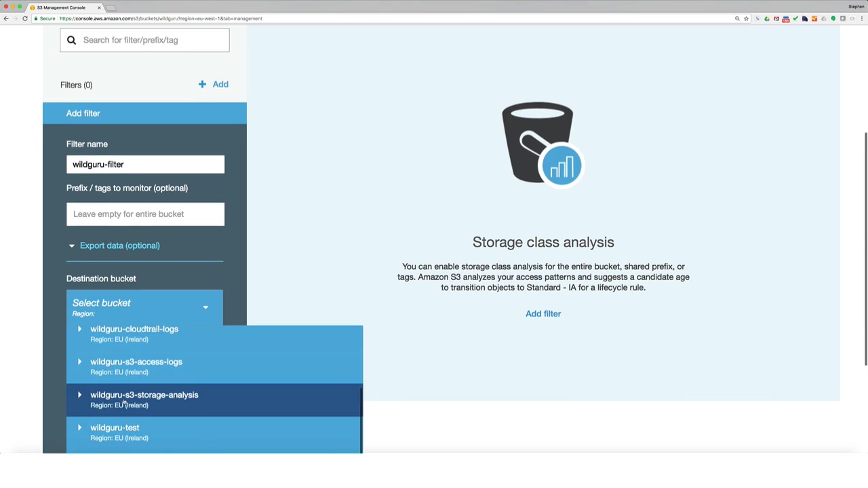This screenshot has width=868, height=488.
Task: Go back in the browser
Action: (x=6, y=18)
